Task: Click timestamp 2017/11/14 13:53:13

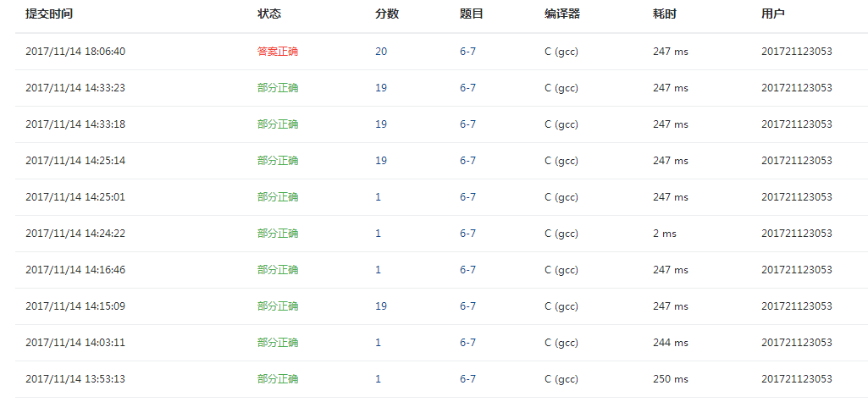Action: 75,379
